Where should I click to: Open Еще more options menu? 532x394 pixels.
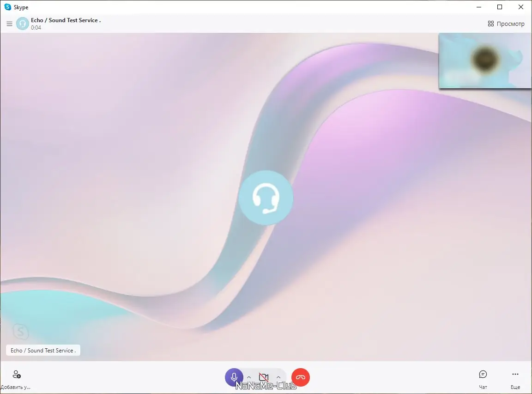pos(515,379)
